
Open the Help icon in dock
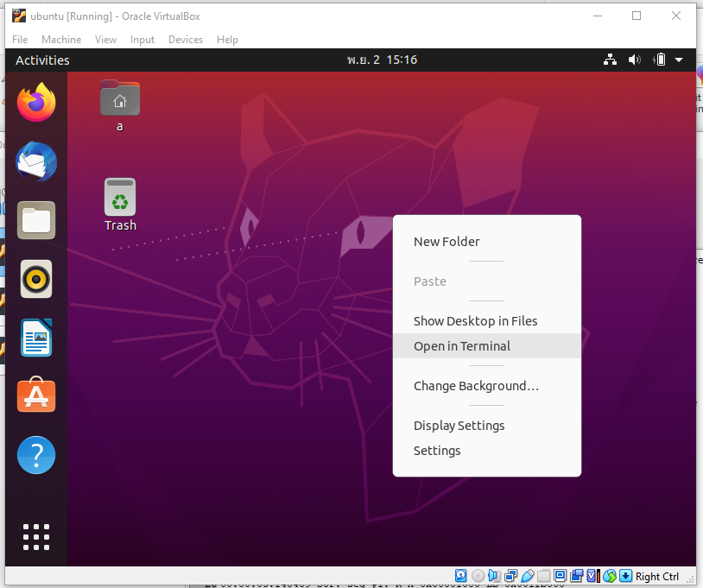point(36,455)
